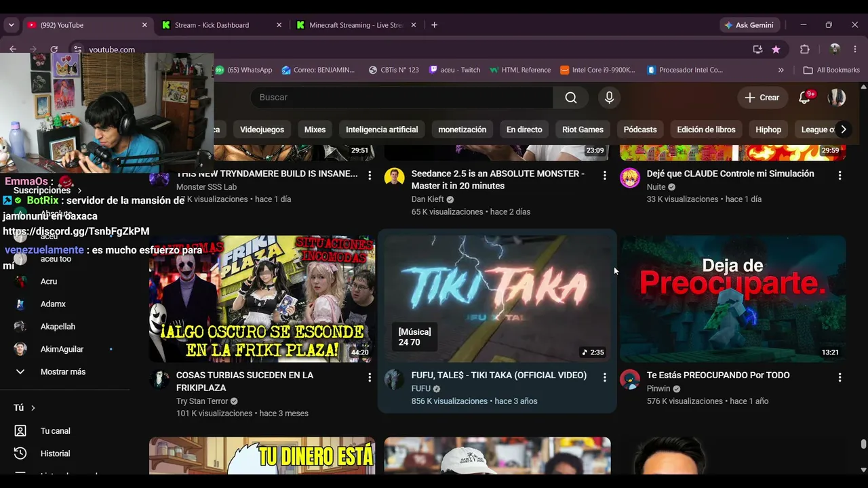
Task: Open more options for Seedance 2.5 video
Action: pos(605,175)
